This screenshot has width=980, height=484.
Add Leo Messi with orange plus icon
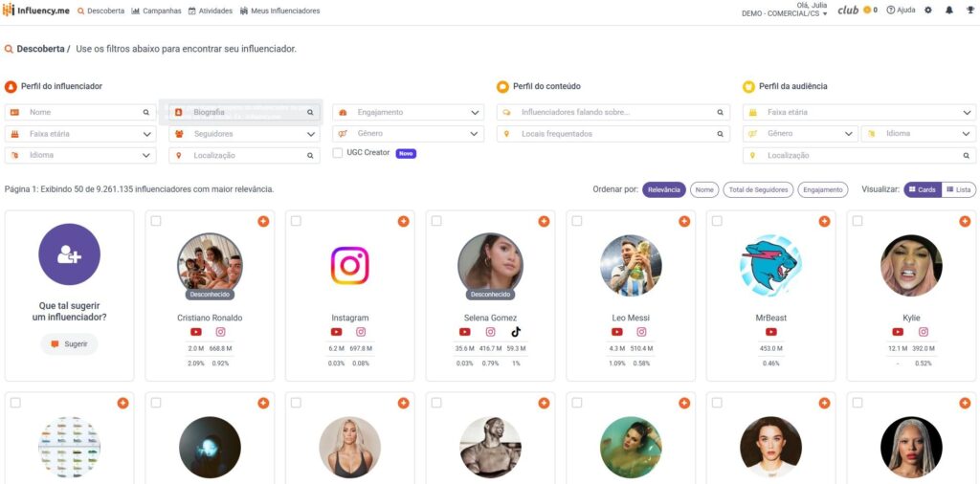click(x=684, y=221)
